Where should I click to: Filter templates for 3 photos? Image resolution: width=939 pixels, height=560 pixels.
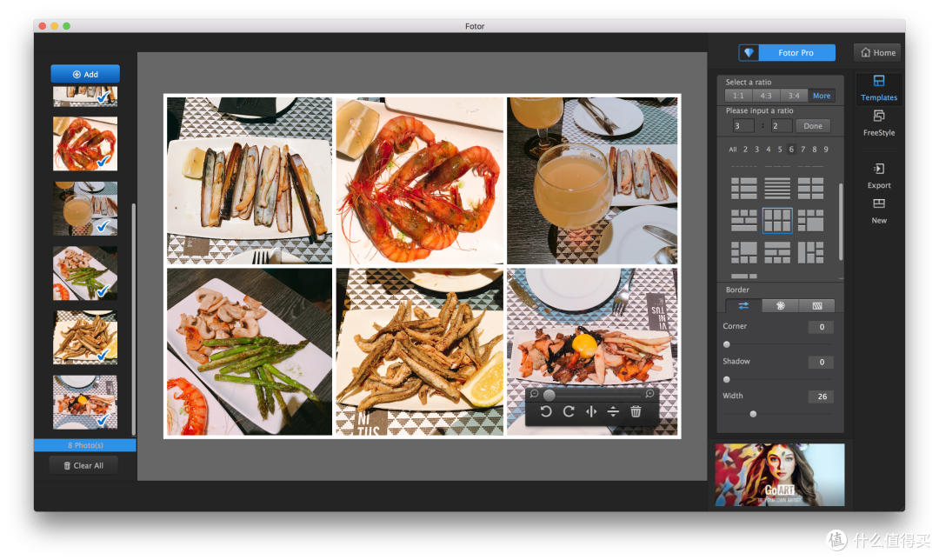(x=756, y=150)
